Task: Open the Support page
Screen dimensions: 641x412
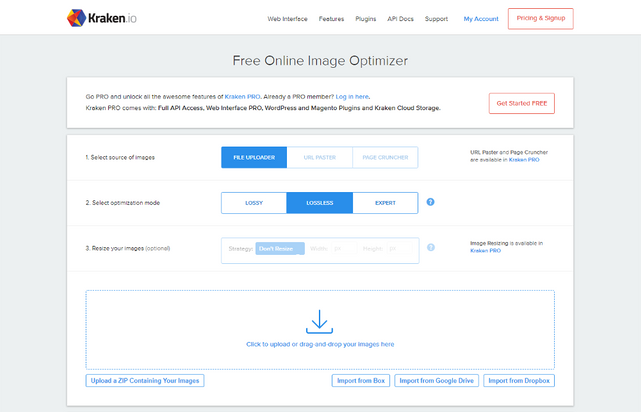Action: pos(436,19)
